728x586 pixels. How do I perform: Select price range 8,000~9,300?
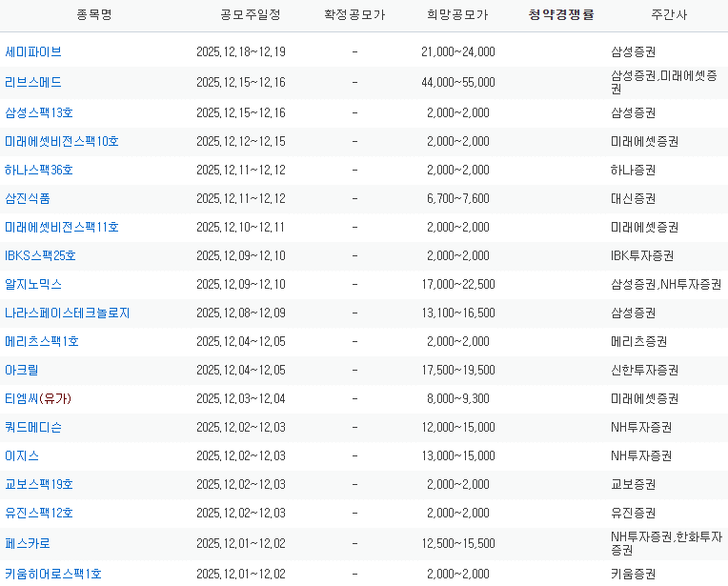[x=458, y=399]
